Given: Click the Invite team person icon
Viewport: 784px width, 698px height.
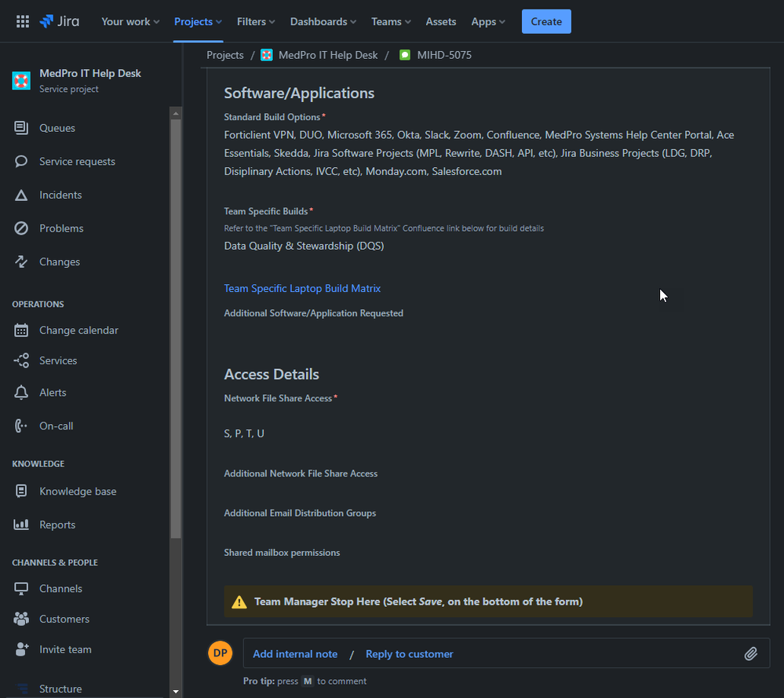Looking at the screenshot, I should tap(21, 649).
